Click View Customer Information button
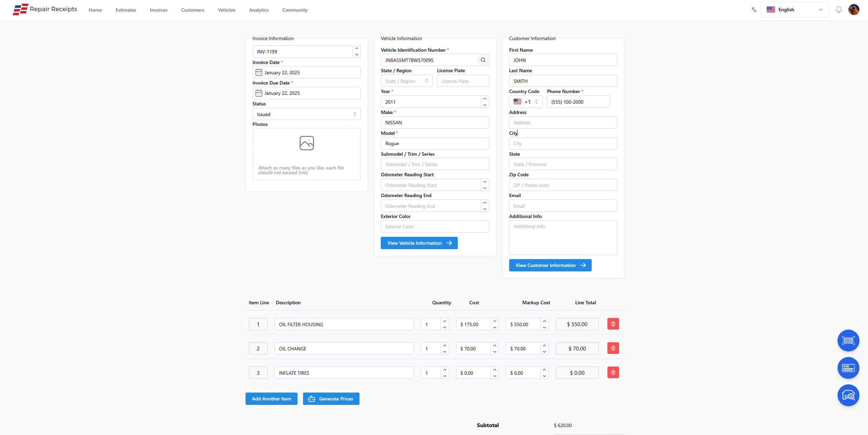The height and width of the screenshot is (435, 868). click(x=550, y=265)
